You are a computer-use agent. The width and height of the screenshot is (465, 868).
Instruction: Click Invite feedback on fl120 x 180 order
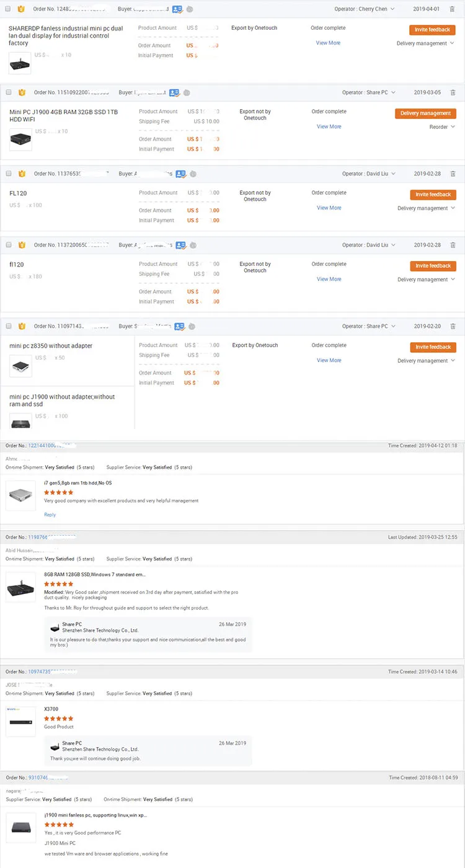coord(433,266)
